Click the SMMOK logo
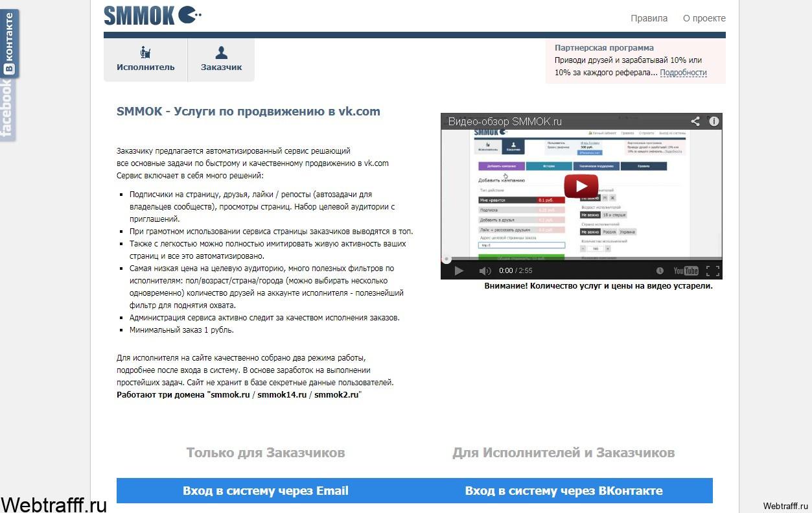This screenshot has width=812, height=513. point(153,14)
